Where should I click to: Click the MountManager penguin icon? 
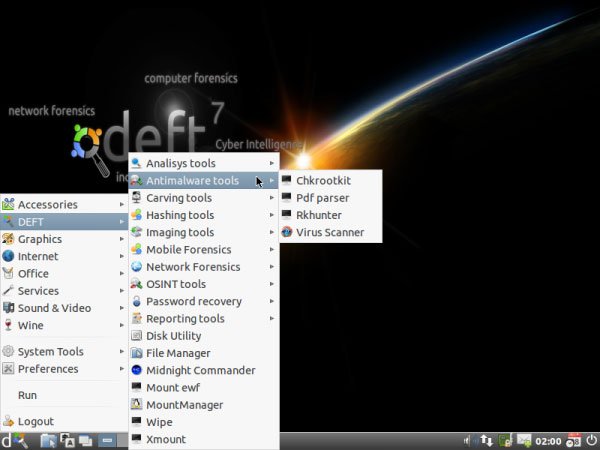coord(137,404)
